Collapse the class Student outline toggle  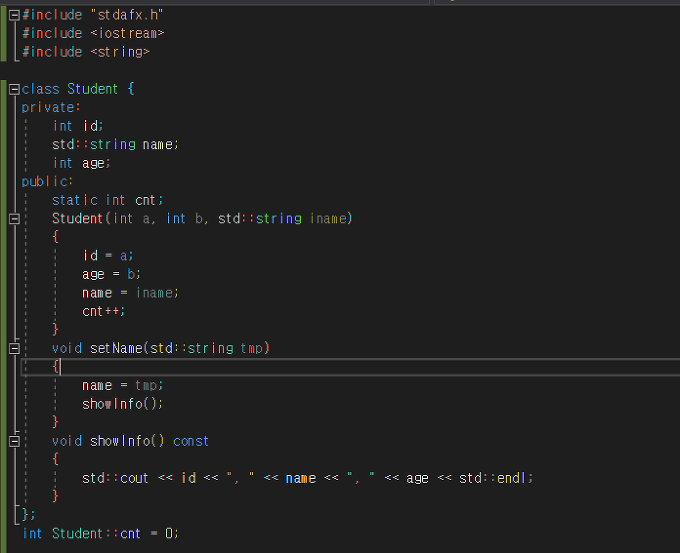(x=14, y=89)
